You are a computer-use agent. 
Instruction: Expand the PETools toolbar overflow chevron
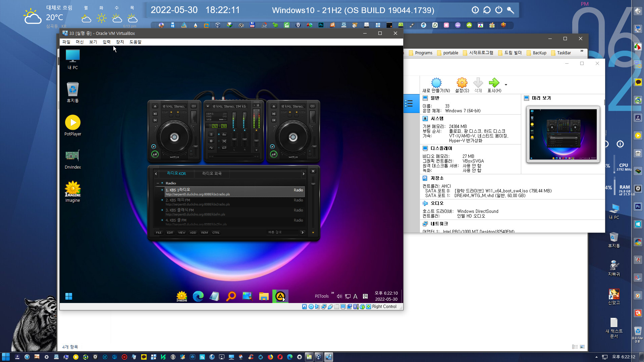tap(332, 293)
